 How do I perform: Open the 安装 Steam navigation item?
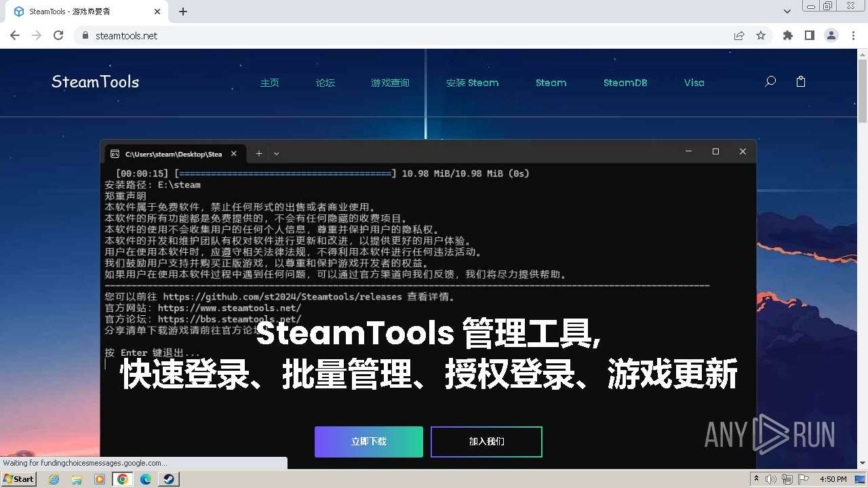coord(473,83)
